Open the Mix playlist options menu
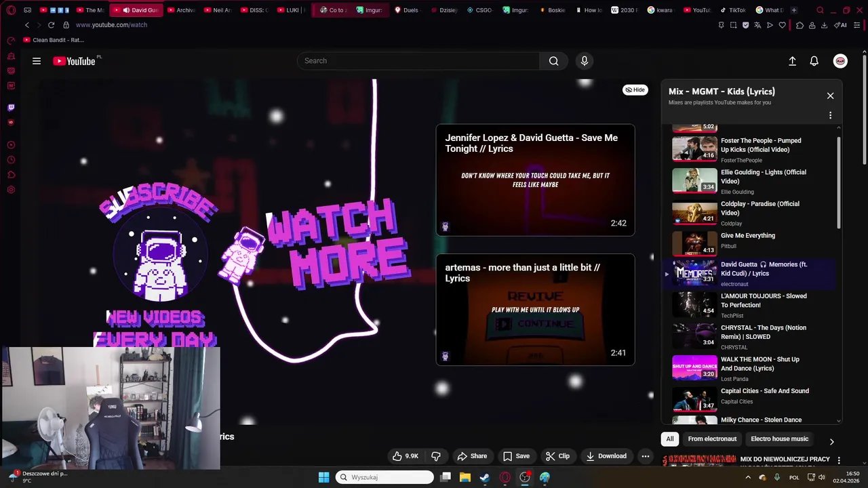Viewport: 868px width, 488px height. tap(830, 115)
